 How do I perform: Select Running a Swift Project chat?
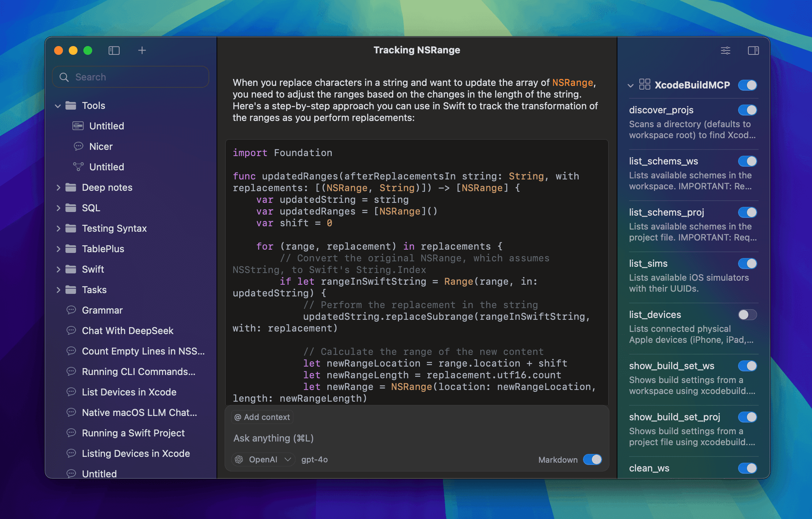point(133,433)
